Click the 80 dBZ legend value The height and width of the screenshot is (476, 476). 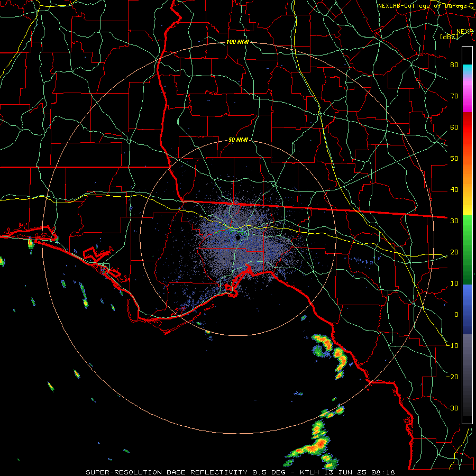tap(454, 65)
